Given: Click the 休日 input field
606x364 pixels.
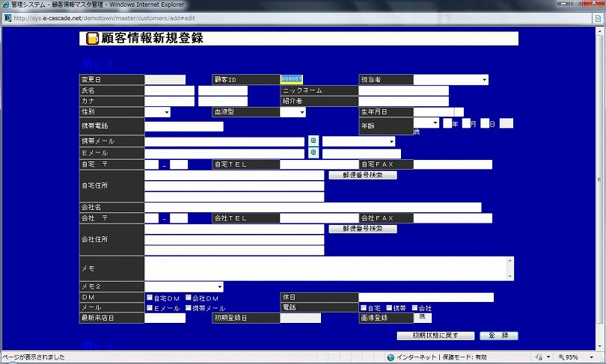Looking at the screenshot, I should (426, 297).
